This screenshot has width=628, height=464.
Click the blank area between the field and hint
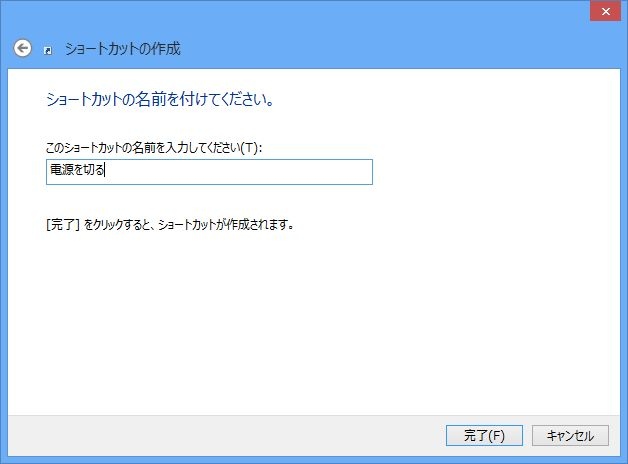[200, 200]
